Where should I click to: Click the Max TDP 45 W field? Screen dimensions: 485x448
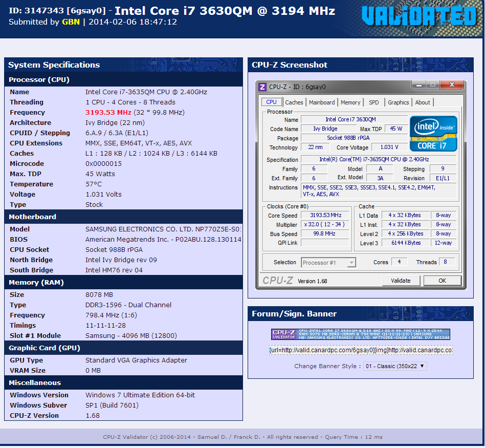click(x=396, y=129)
